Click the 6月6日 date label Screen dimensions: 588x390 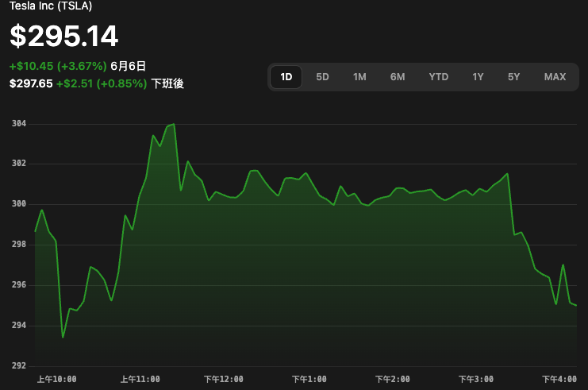128,66
